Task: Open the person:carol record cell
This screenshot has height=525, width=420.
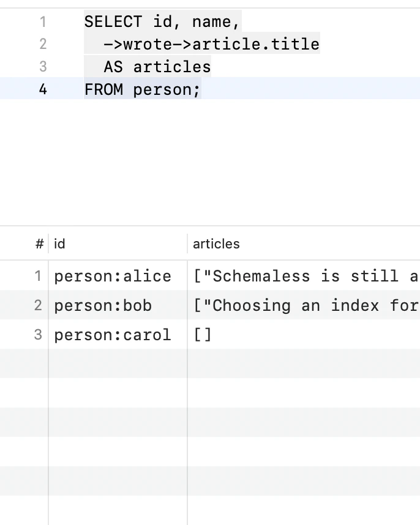Action: (x=113, y=335)
